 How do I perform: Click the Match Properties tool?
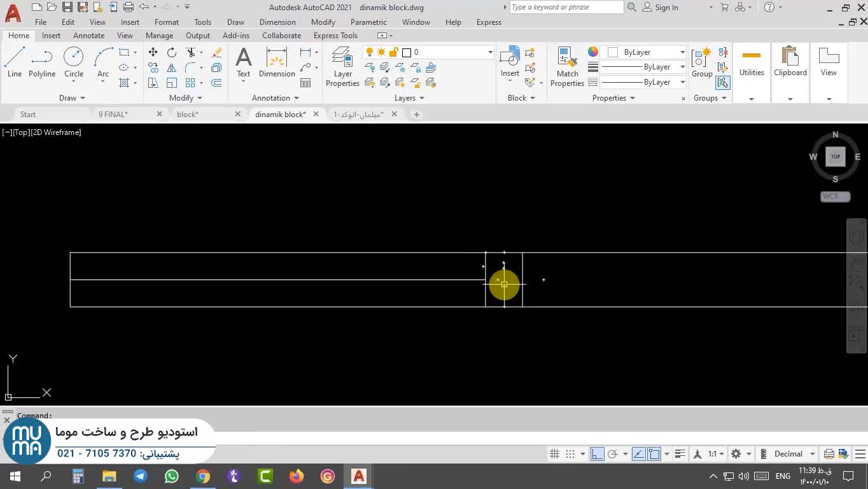coord(567,67)
